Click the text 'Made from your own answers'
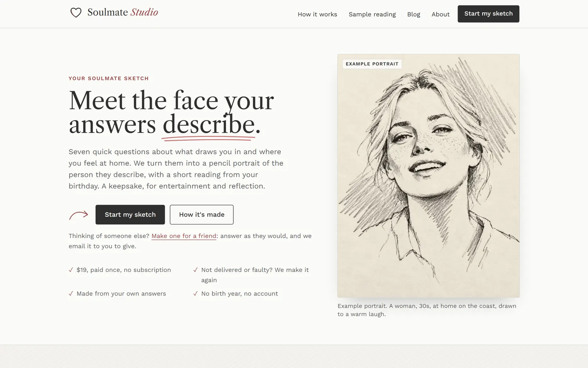The image size is (588, 368). click(x=121, y=294)
